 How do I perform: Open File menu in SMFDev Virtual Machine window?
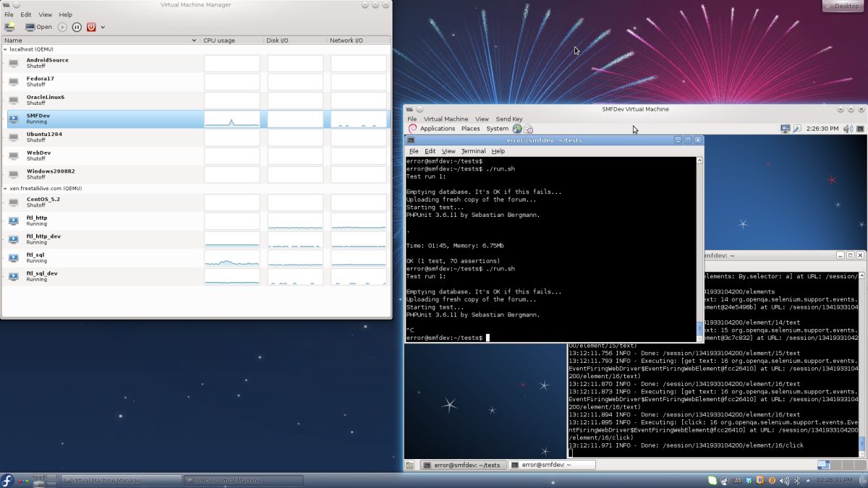coord(412,119)
